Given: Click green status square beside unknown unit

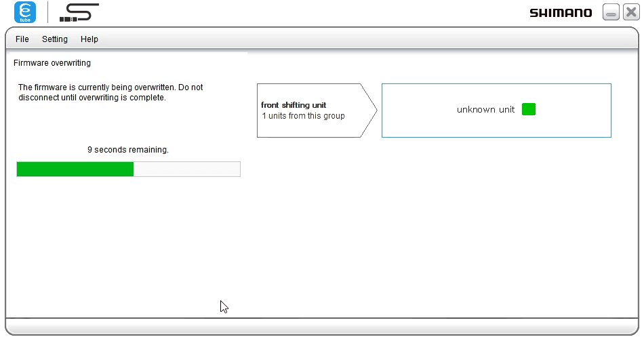Looking at the screenshot, I should (x=529, y=109).
